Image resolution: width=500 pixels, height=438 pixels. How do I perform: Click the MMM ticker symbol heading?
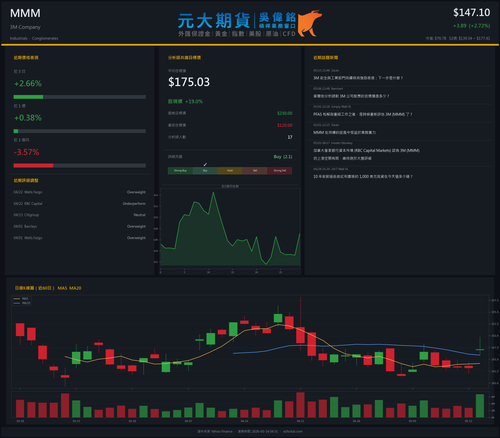coord(25,13)
